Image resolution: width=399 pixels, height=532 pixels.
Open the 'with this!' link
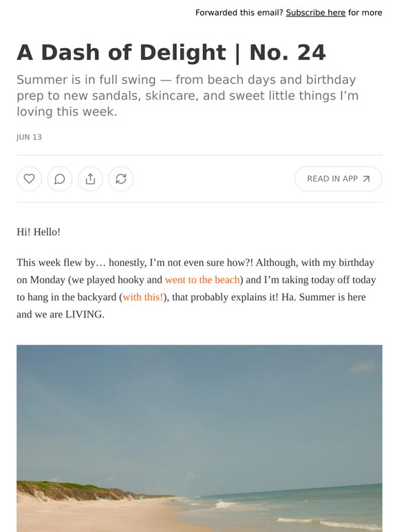pyautogui.click(x=142, y=297)
